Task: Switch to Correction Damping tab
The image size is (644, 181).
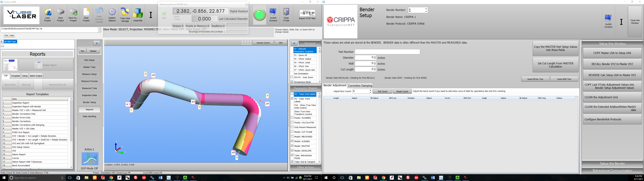Action: pos(360,85)
